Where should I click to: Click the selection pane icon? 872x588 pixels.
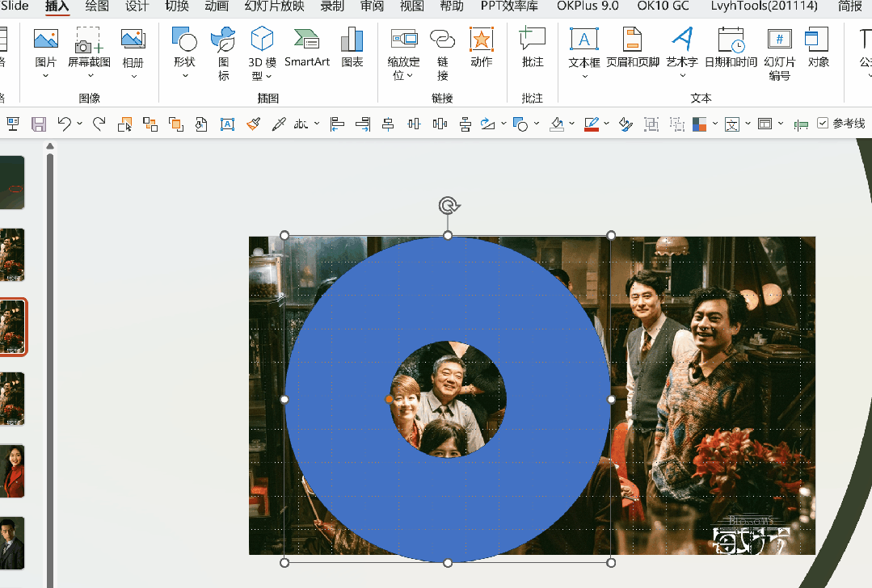point(124,124)
